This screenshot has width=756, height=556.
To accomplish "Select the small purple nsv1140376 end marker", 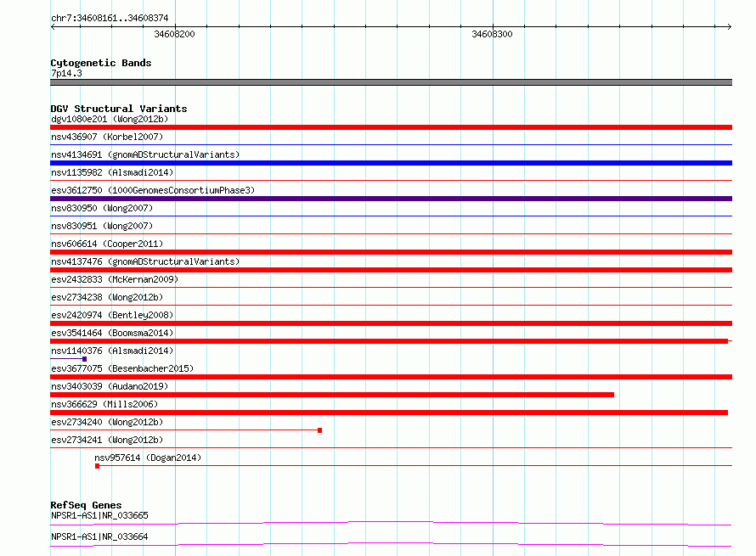I will click(84, 359).
